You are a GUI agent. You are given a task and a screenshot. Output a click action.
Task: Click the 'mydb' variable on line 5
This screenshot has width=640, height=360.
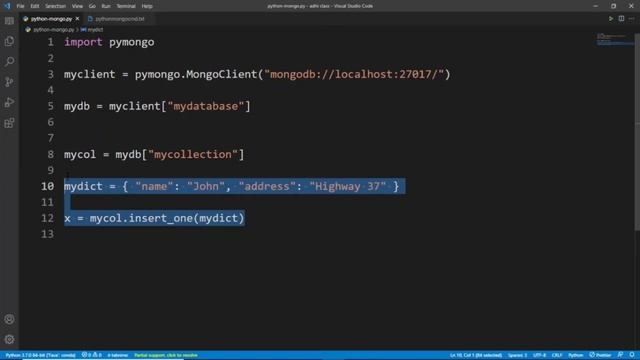point(77,106)
